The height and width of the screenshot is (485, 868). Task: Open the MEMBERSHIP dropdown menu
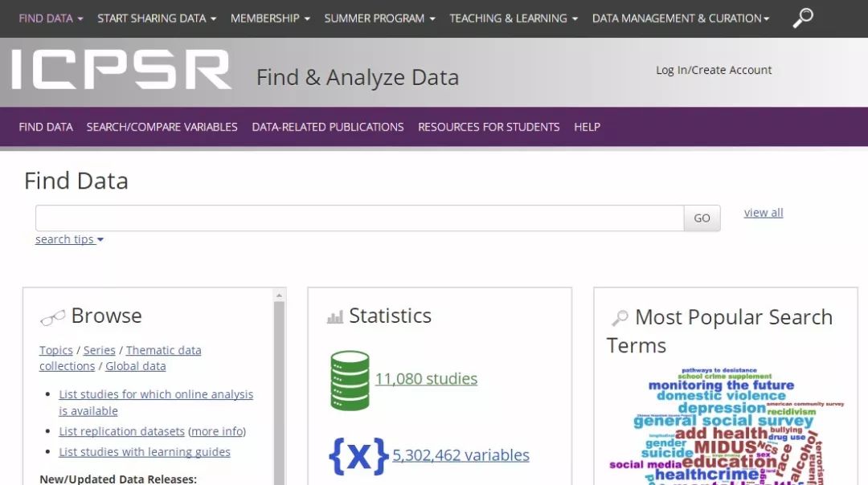270,18
